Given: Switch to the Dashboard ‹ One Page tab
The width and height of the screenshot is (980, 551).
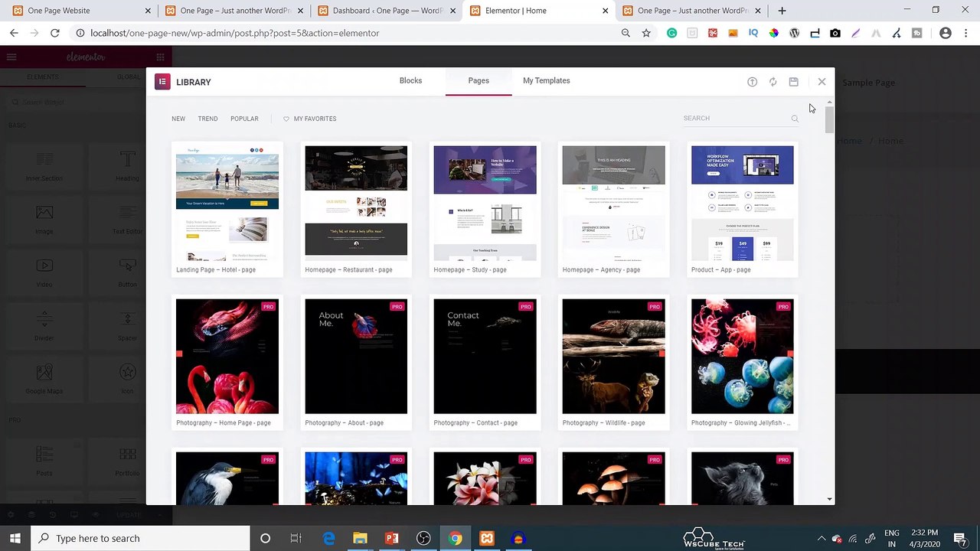Looking at the screenshot, I should 386,11.
